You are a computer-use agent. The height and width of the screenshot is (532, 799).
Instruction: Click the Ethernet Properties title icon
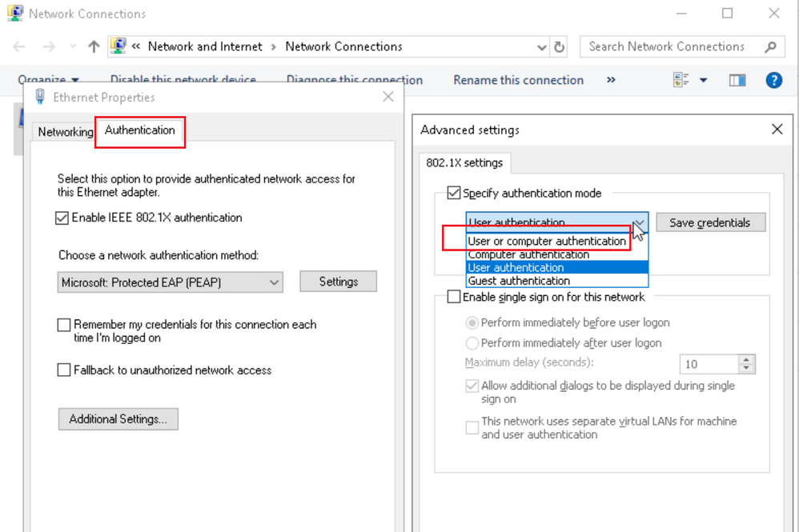(x=40, y=96)
